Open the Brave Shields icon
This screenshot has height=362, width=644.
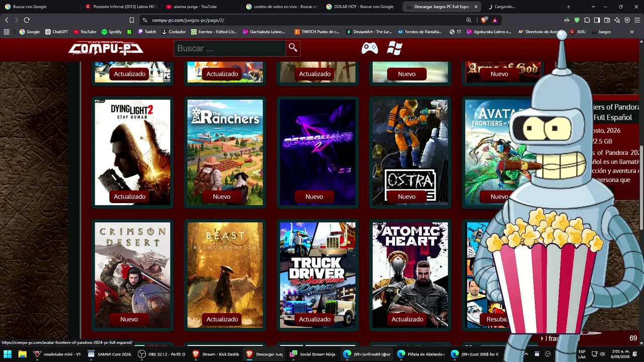coord(484,20)
